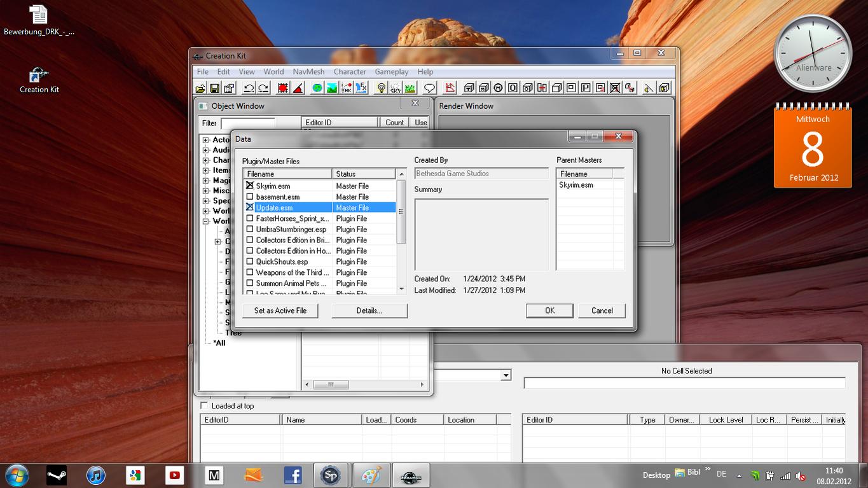868x488 pixels.
Task: Open the world space dropdown arrow
Action: [506, 375]
